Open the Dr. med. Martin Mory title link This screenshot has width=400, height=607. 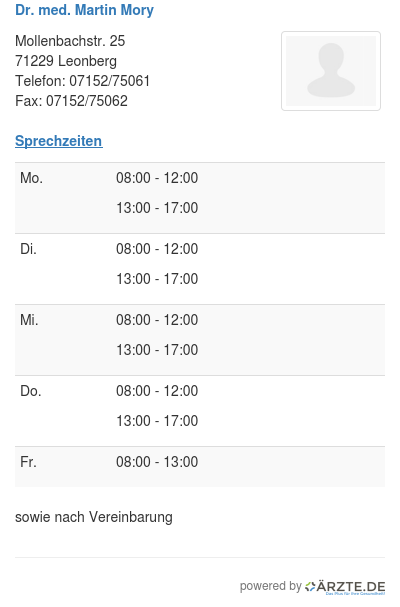tap(84, 10)
